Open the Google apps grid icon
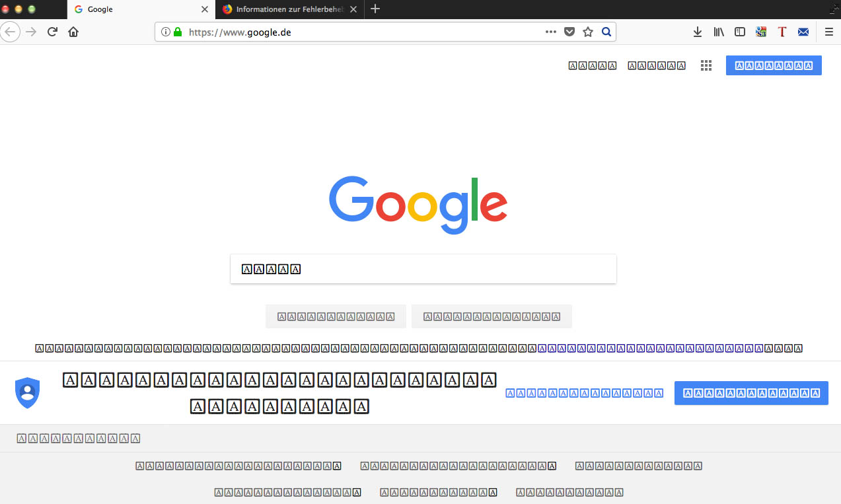Image resolution: width=841 pixels, height=504 pixels. 706,65
